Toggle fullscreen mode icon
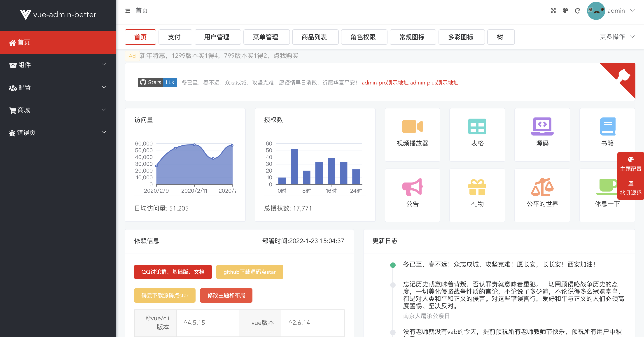This screenshot has height=337, width=644. coord(553,10)
